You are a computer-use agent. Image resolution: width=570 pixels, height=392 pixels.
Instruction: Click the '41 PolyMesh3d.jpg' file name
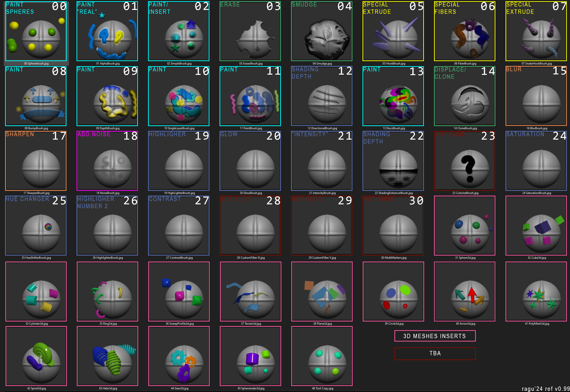537,324
